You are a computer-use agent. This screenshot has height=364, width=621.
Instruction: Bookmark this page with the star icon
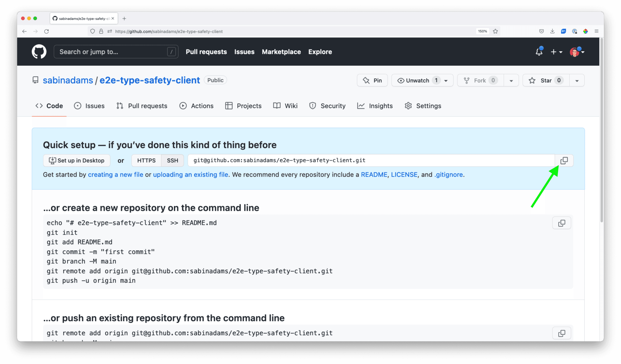[495, 31]
